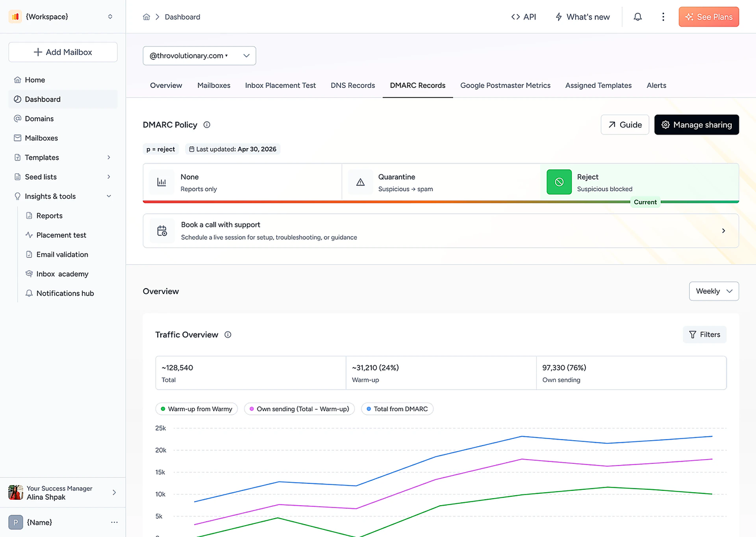Open the DMARC Guide button
Viewport: 756px width, 537px height.
[x=625, y=125]
